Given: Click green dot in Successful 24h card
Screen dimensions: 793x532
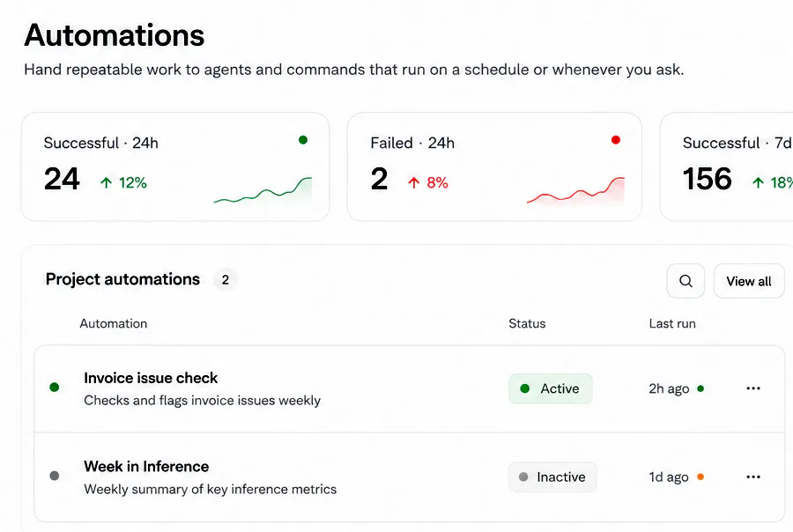Looking at the screenshot, I should (303, 140).
